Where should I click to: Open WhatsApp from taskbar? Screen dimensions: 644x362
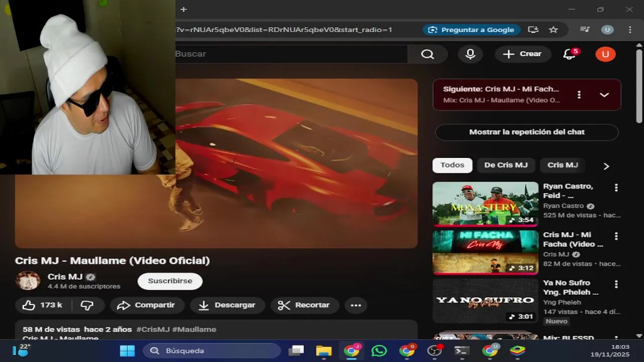[x=379, y=350]
